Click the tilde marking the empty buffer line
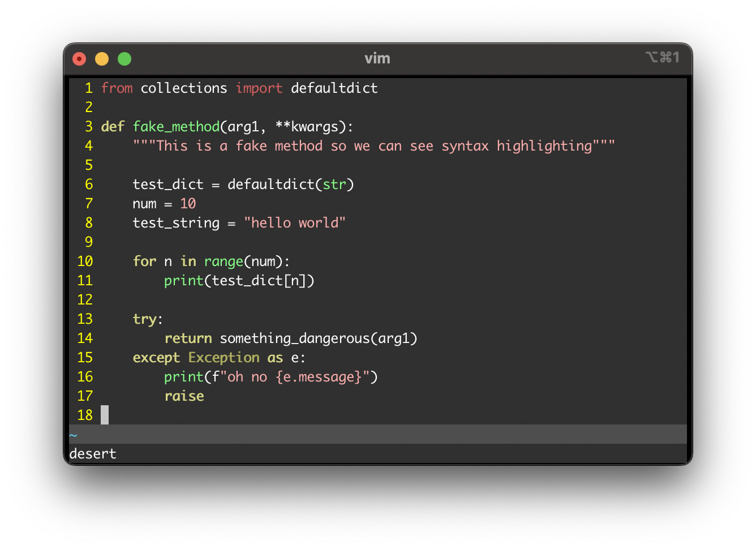The image size is (756, 549). (72, 435)
